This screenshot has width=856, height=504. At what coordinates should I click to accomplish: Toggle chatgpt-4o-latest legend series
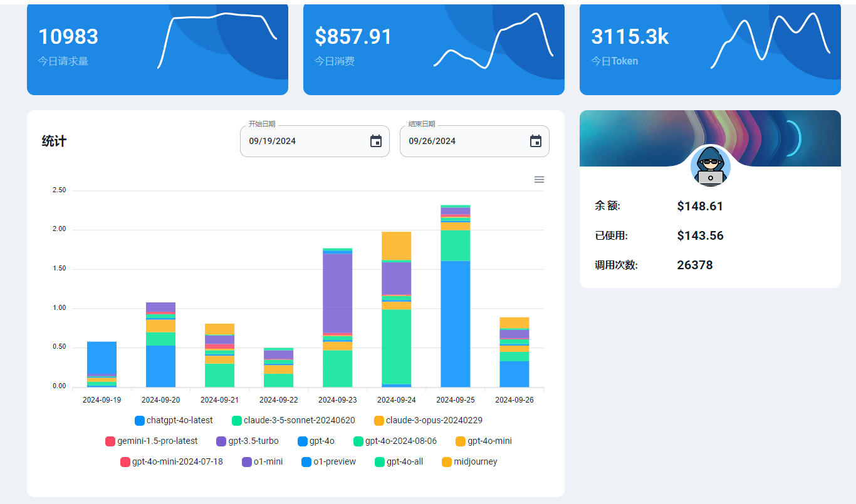click(x=174, y=421)
